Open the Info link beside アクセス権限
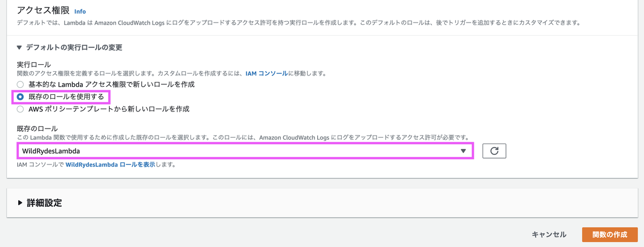The height and width of the screenshot is (247, 644). pyautogui.click(x=80, y=11)
